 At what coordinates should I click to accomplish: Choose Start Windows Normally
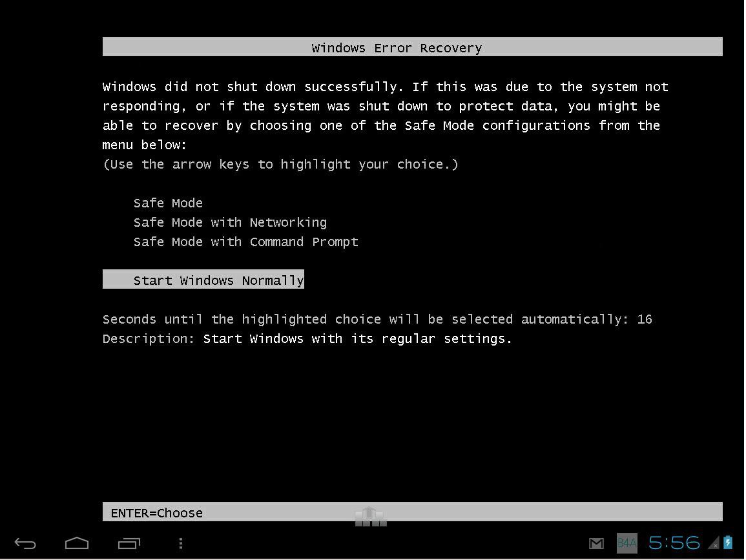[x=203, y=279]
